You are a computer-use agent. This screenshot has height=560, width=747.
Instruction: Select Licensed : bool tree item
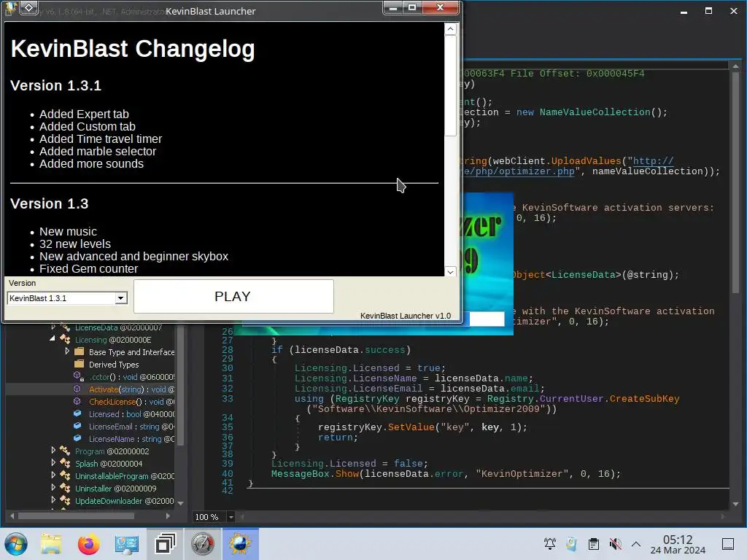[x=131, y=414]
